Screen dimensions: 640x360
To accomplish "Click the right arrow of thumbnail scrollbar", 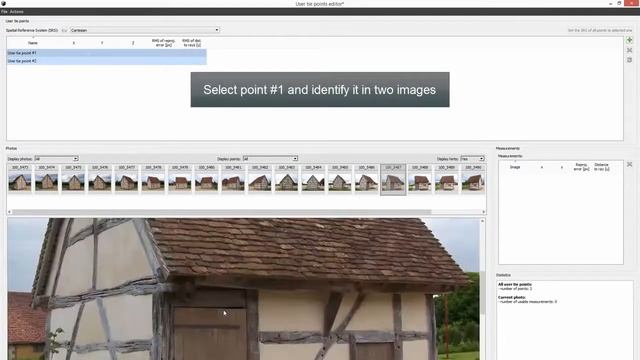I will click(484, 212).
